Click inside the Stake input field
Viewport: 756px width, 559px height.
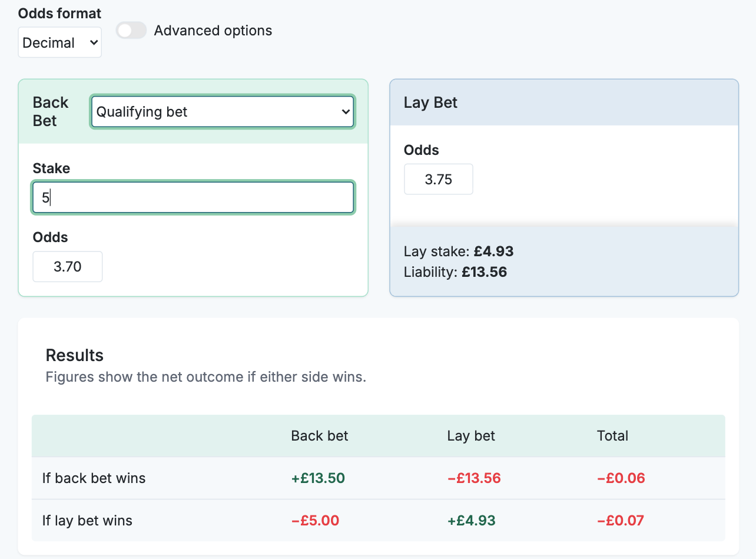(x=193, y=197)
